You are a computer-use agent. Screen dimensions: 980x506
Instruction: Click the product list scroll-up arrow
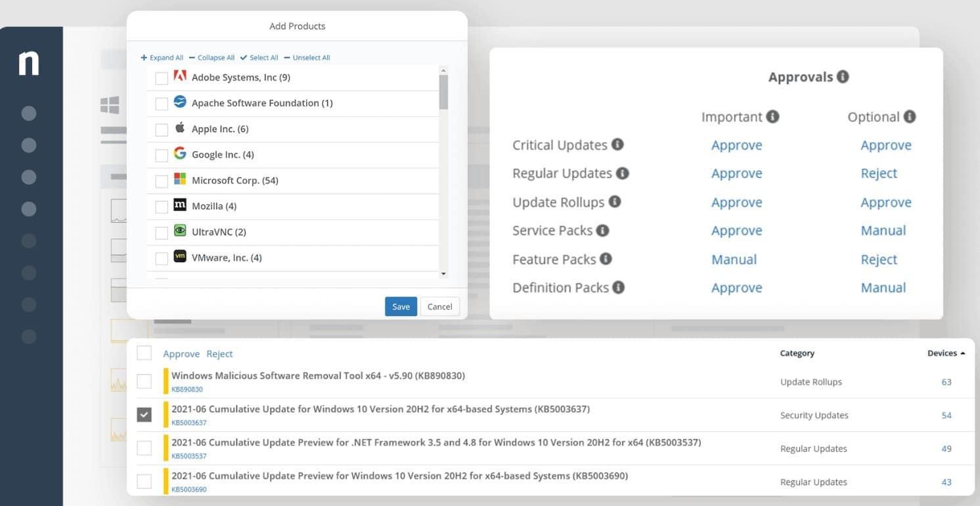click(443, 70)
